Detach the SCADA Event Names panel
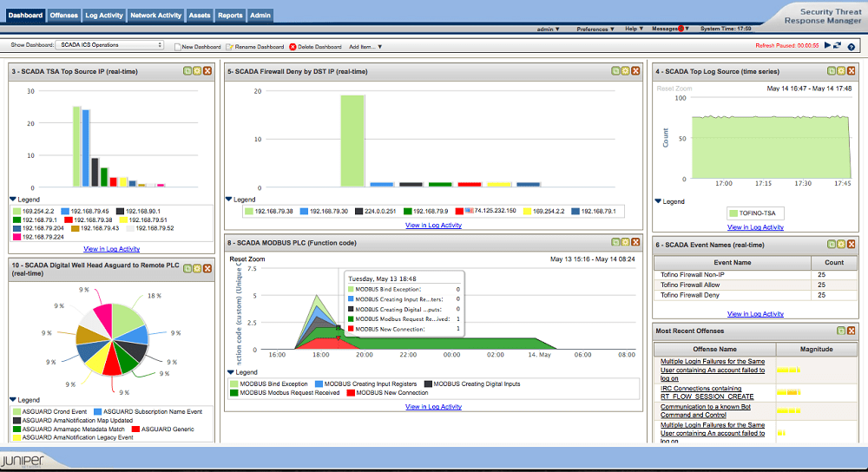Viewport: 868px width, 472px height. click(832, 244)
